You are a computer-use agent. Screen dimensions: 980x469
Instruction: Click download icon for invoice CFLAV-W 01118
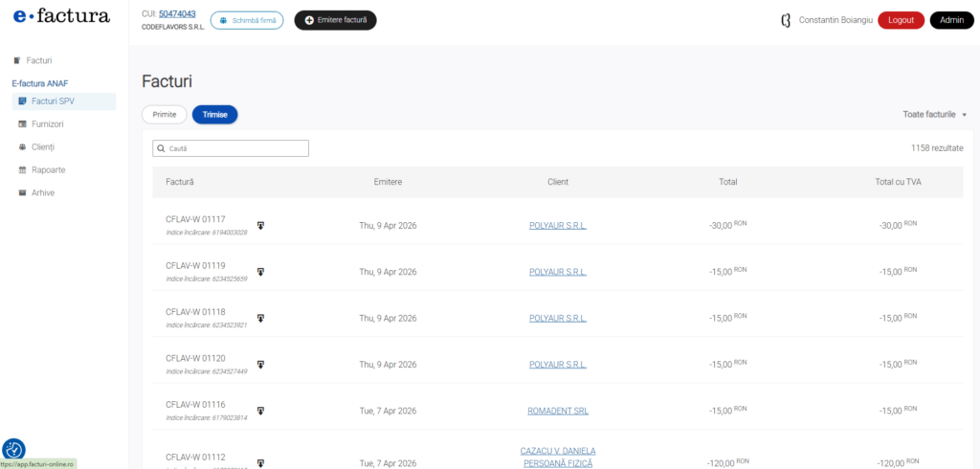pyautogui.click(x=260, y=318)
